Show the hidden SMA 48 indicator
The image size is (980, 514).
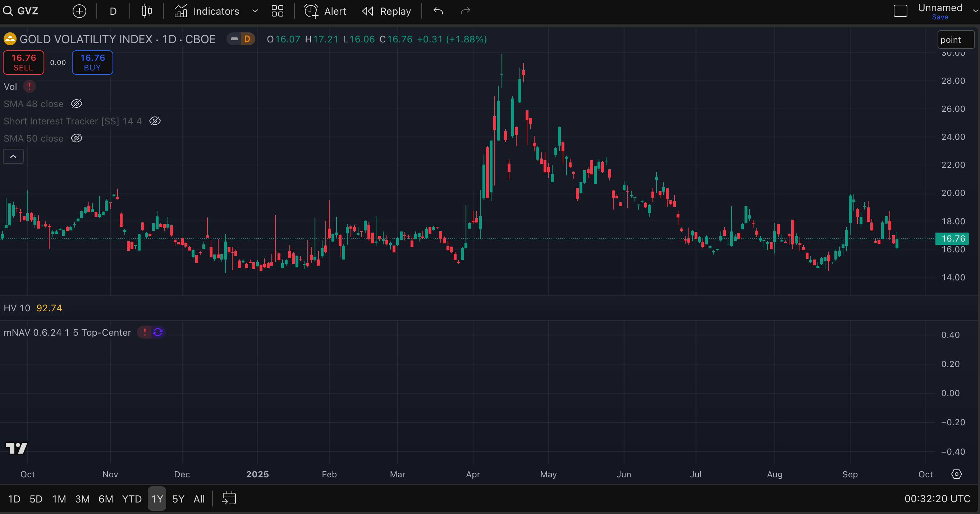pos(77,104)
